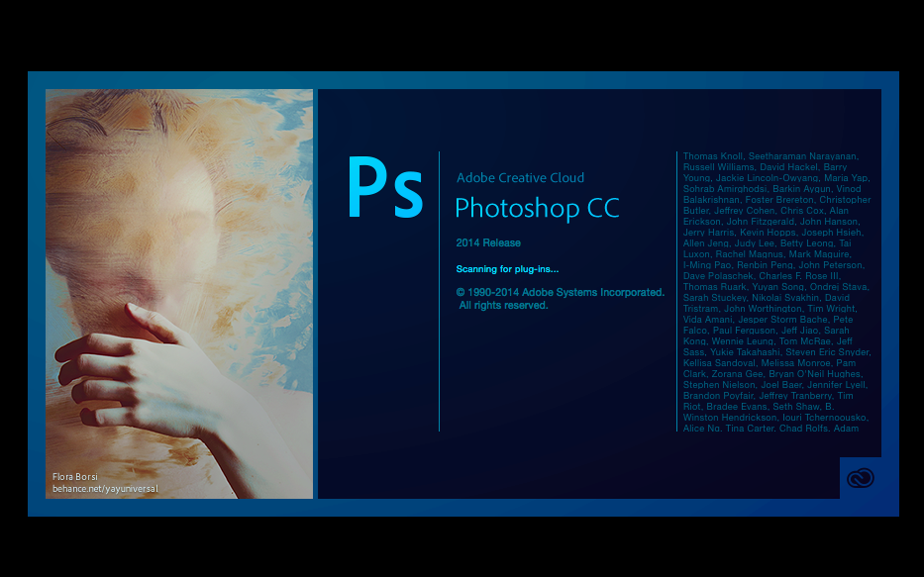
Task: Click the Creative Cloud logo icon
Action: click(x=861, y=478)
